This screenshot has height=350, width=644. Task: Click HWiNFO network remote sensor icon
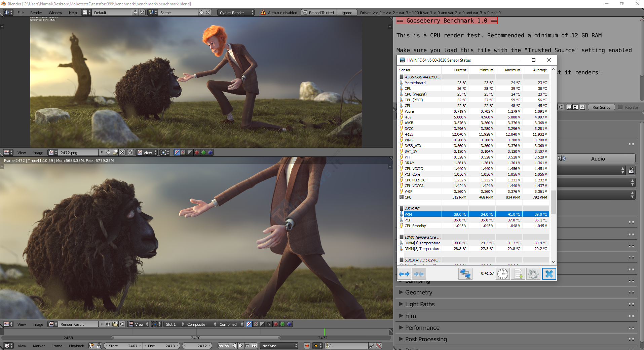click(465, 274)
